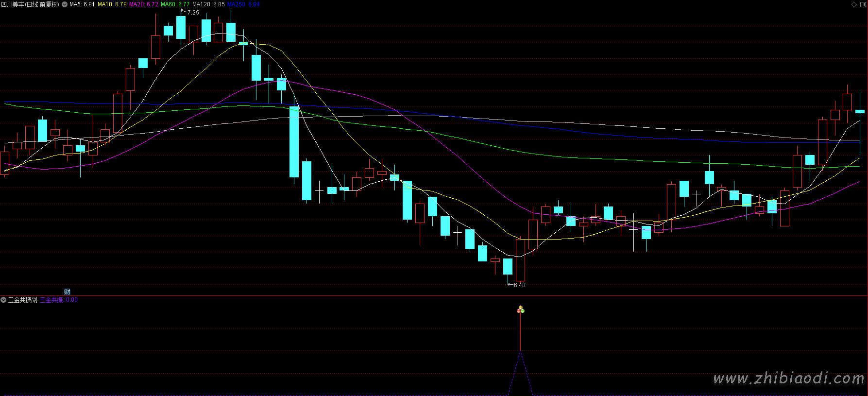Click the purple 三金共振 value label
The height and width of the screenshot is (396, 868).
[x=58, y=300]
